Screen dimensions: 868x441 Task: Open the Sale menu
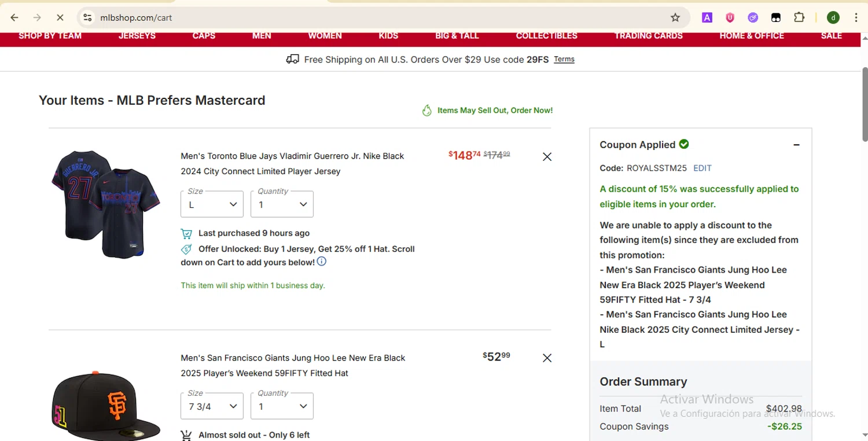pyautogui.click(x=832, y=36)
